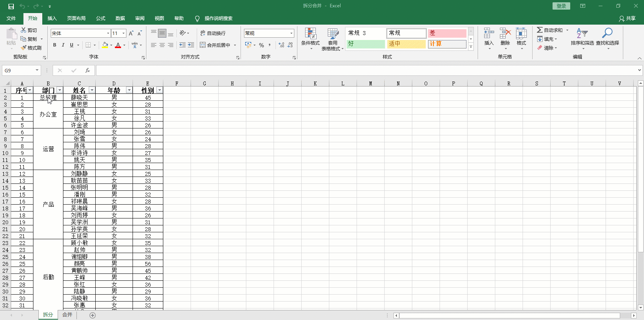Image resolution: width=644 pixels, height=320 pixels.
Task: Apply the 适中 yellow cell style
Action: pos(406,44)
